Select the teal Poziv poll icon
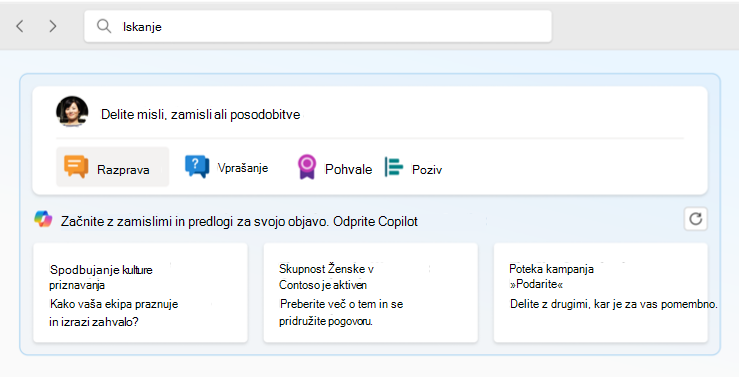The height and width of the screenshot is (377, 739). pyautogui.click(x=394, y=167)
